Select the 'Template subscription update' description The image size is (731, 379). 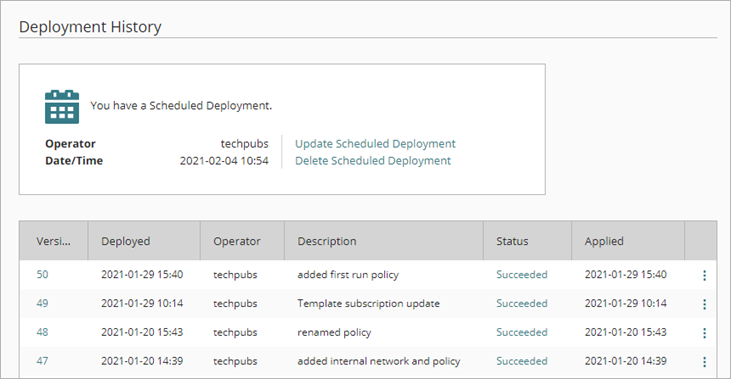(x=369, y=303)
